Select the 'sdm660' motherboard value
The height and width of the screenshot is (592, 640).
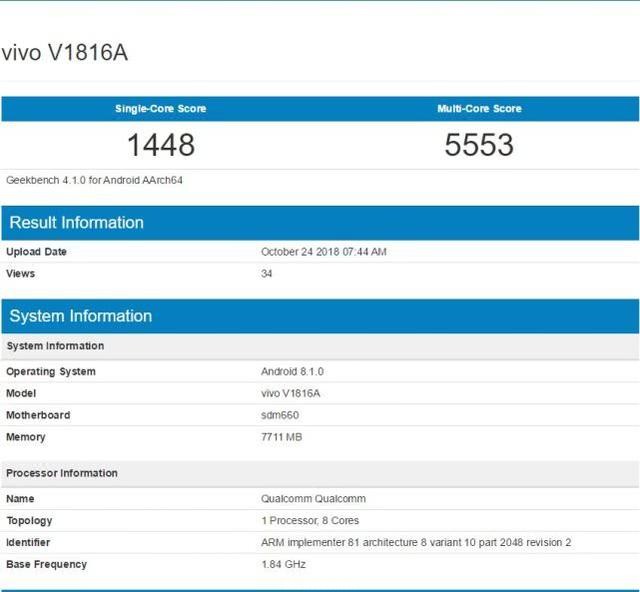click(280, 415)
